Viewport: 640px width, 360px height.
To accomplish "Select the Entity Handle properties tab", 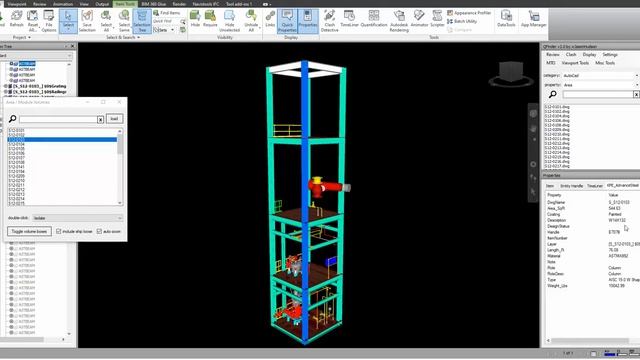I will pos(571,186).
